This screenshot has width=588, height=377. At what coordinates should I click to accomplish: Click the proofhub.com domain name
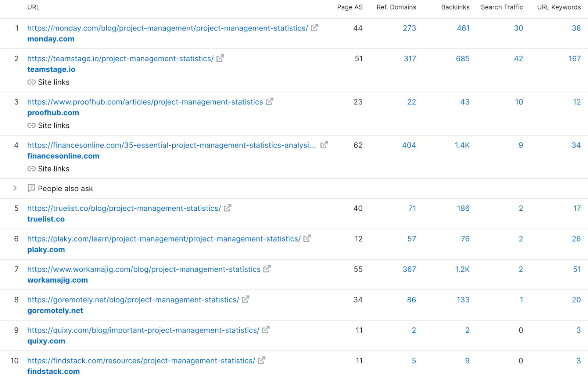click(x=53, y=113)
